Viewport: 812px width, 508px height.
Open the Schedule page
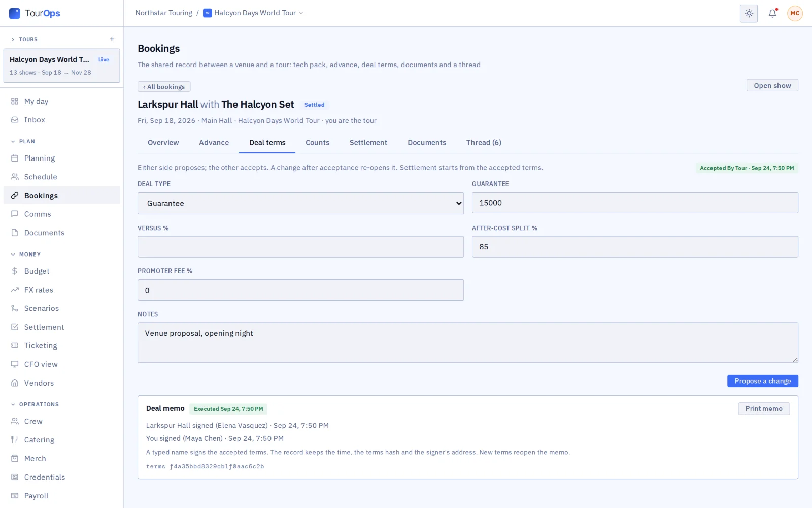[x=62, y=177]
